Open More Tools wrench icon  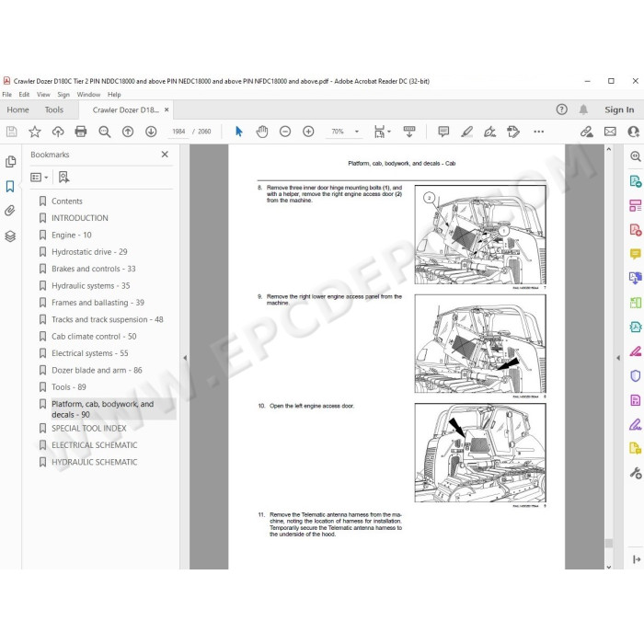pyautogui.click(x=636, y=473)
